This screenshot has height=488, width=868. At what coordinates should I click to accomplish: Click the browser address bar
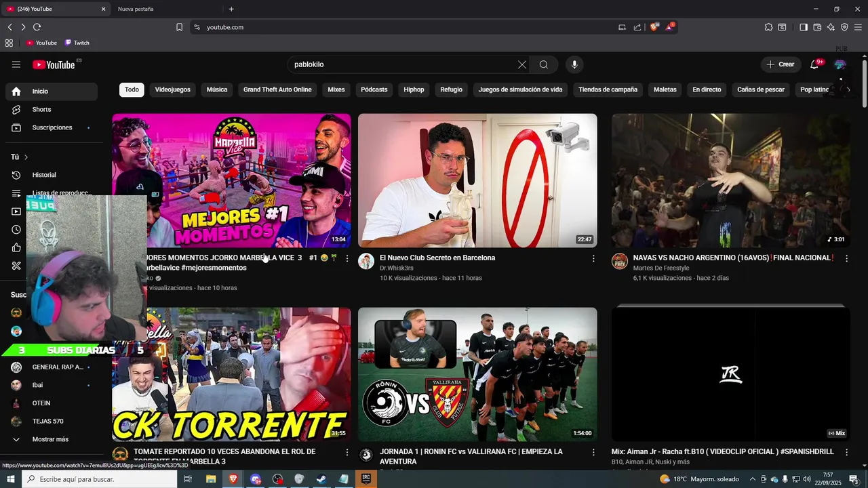407,27
